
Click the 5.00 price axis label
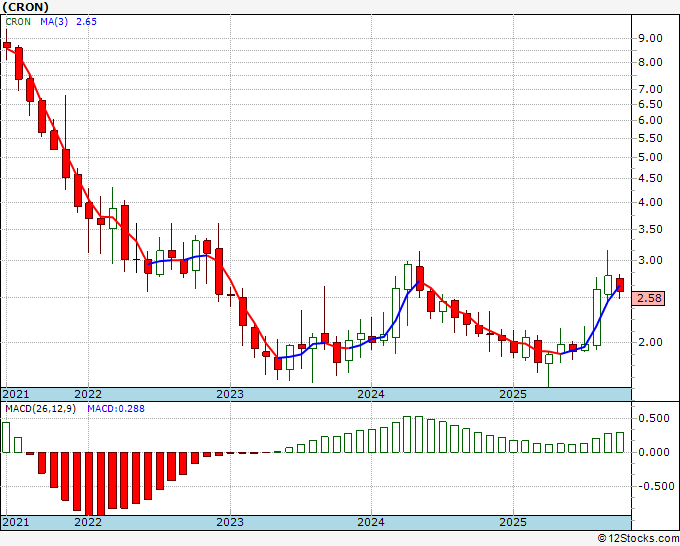[x=650, y=157]
